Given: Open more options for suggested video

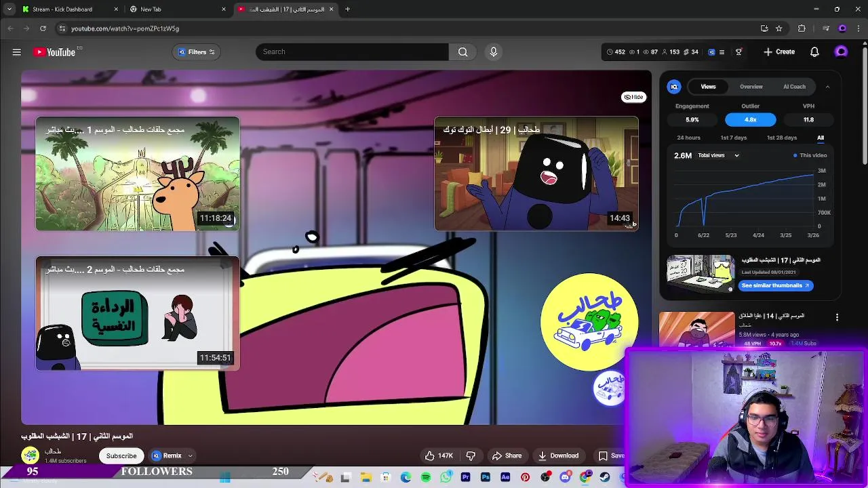Looking at the screenshot, I should 837,317.
